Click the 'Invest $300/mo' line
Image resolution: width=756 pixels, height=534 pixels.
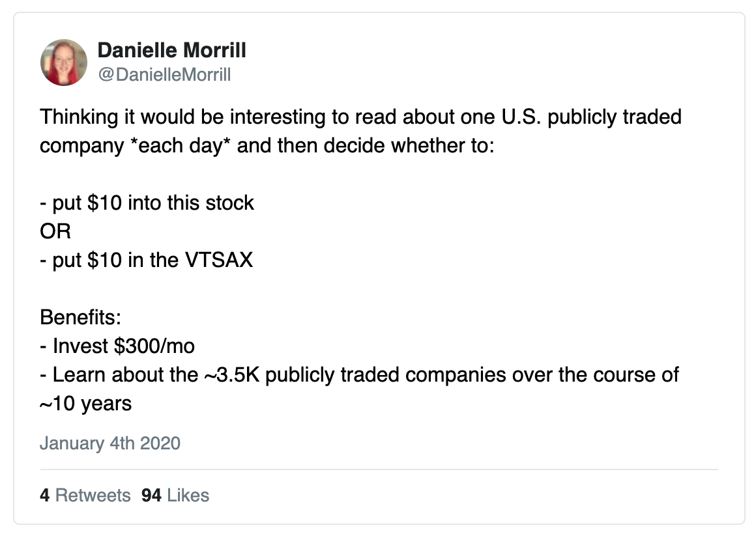118,346
